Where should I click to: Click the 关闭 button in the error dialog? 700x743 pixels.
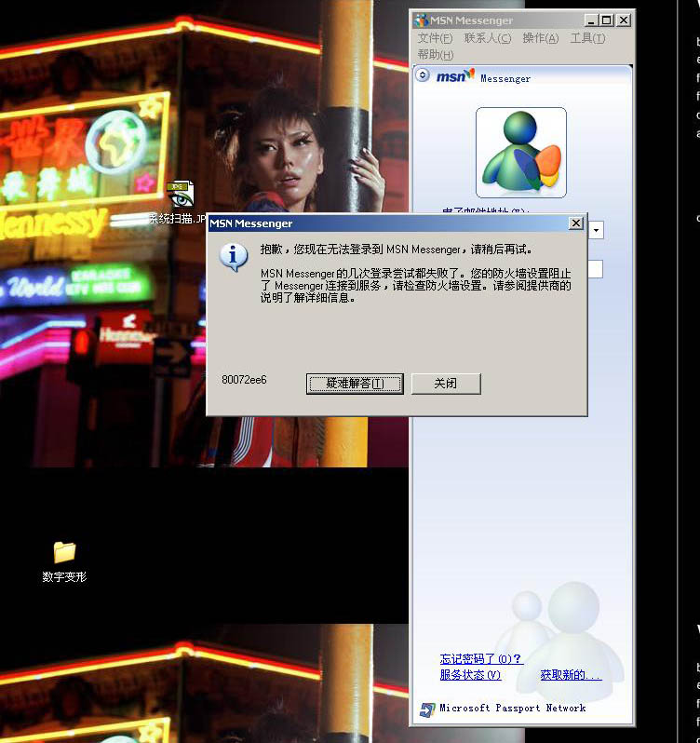[x=446, y=384]
